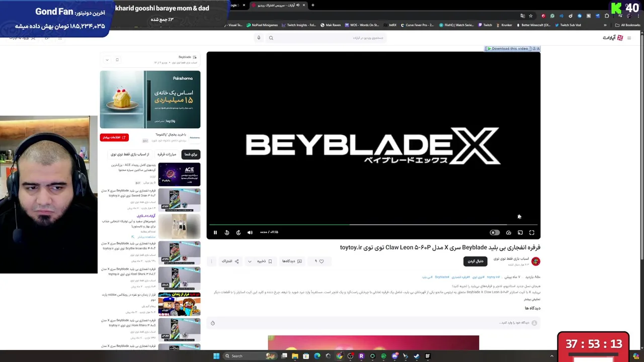Open the Battlefield taskbar icon
644x362 pixels.
[428, 356]
